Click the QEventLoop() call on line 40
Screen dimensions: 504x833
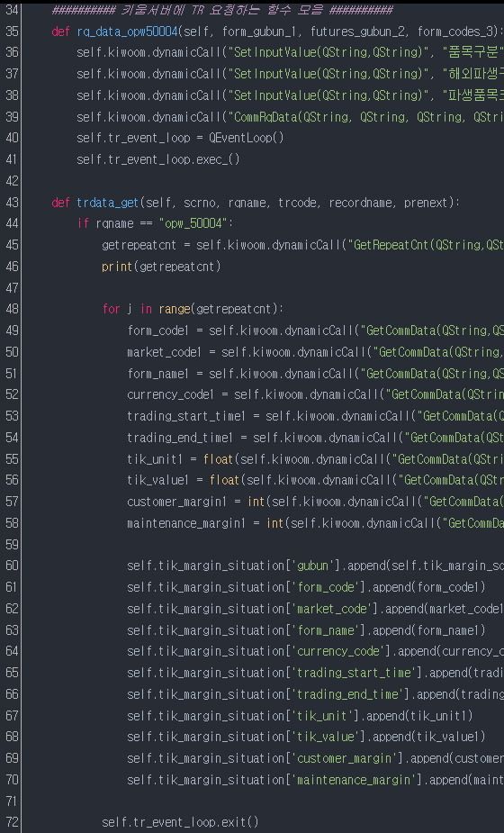click(247, 138)
